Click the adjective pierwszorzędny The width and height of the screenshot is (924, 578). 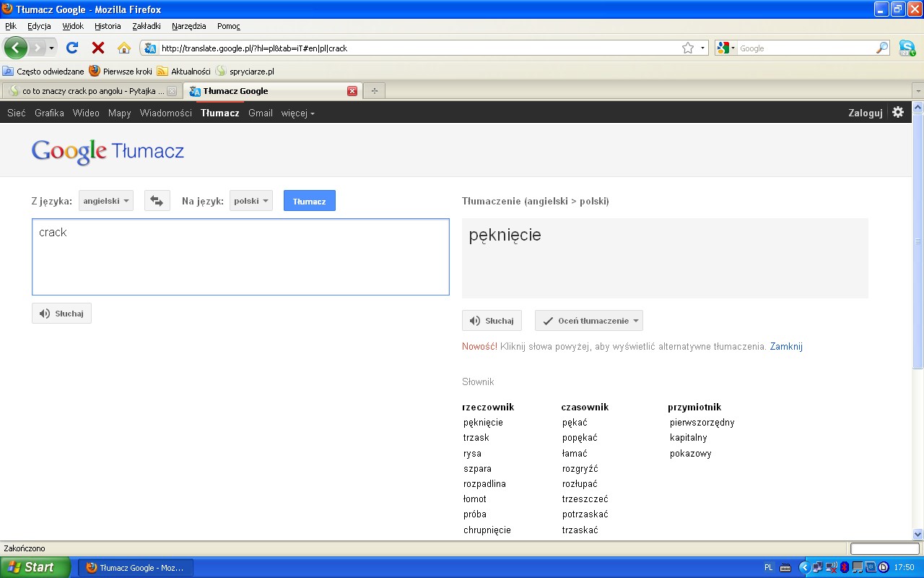click(x=702, y=423)
